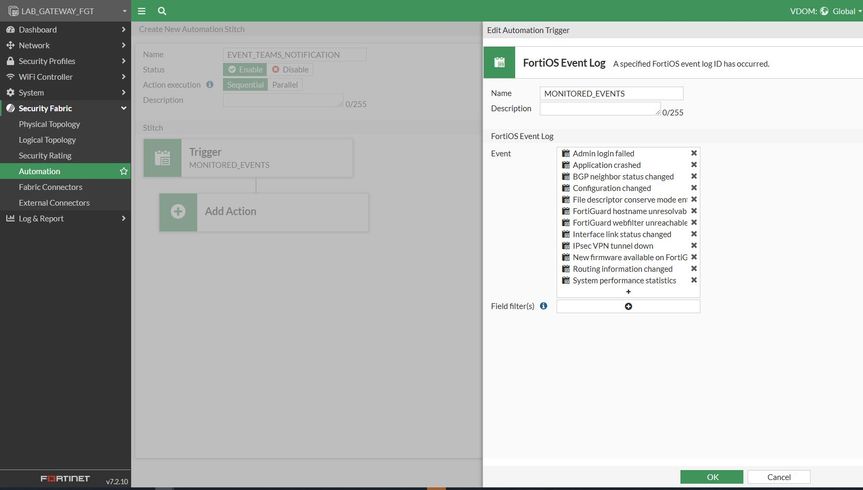Add a field filter with plus icon
Screen dimensions: 863x490
(628, 306)
